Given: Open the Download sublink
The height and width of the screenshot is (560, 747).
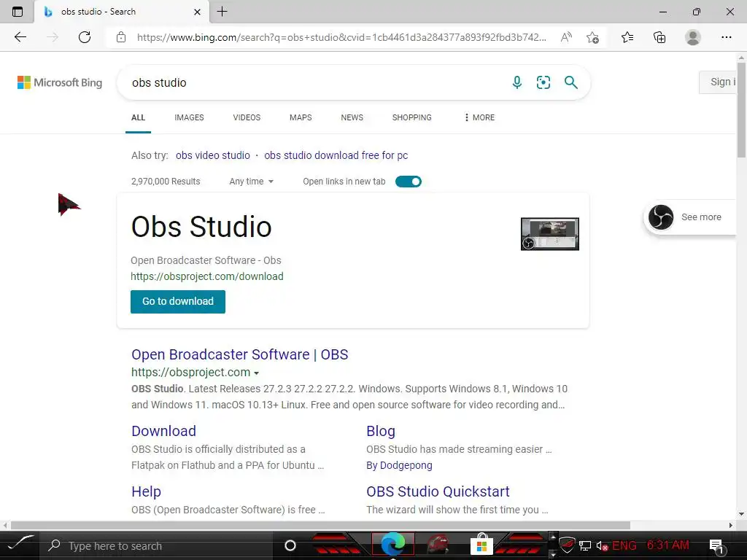Looking at the screenshot, I should pyautogui.click(x=163, y=431).
